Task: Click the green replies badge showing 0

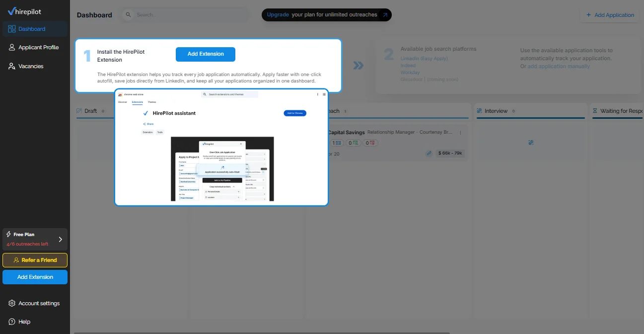Action: [353, 143]
